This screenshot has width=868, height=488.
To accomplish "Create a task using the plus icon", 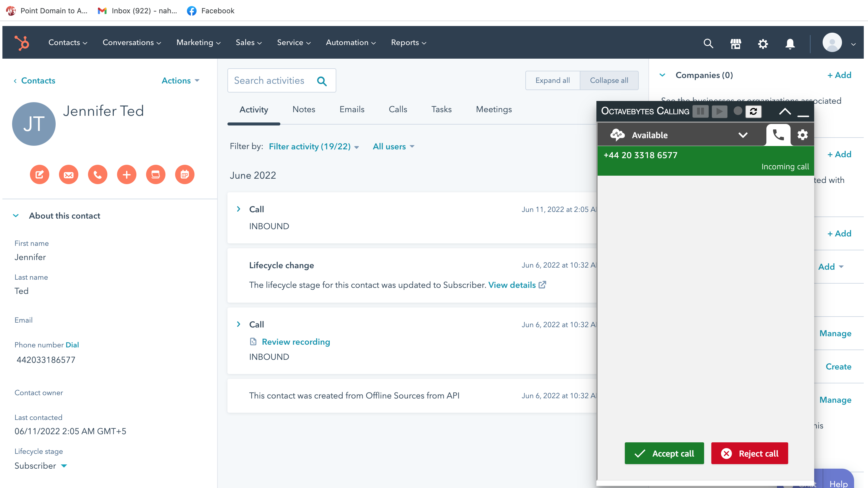I will pyautogui.click(x=126, y=174).
